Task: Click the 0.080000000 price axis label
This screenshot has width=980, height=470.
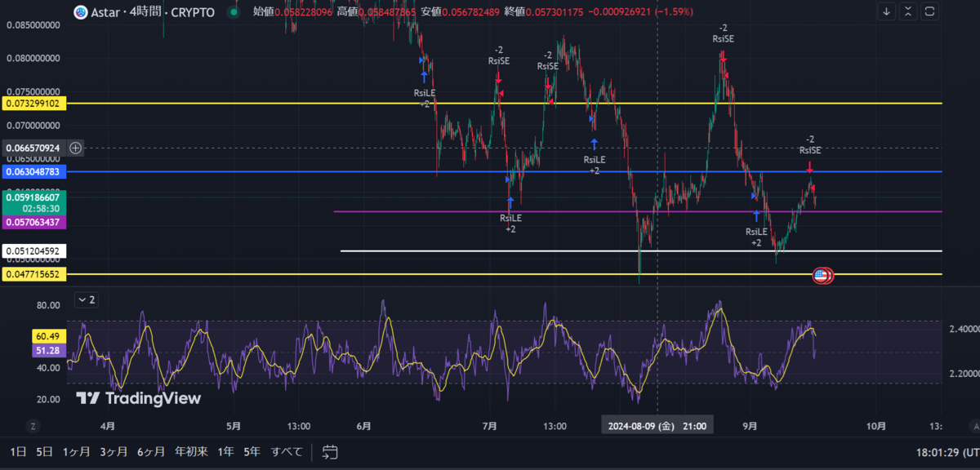Action: [34, 58]
